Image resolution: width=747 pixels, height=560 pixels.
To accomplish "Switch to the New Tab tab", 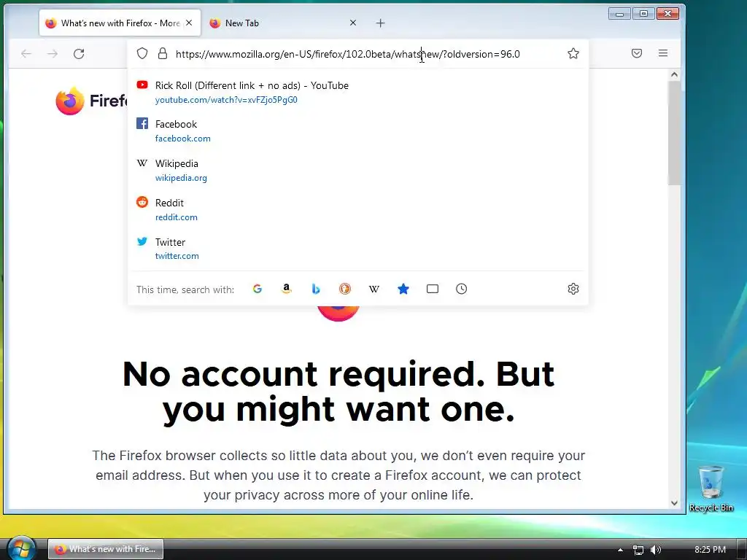I will pyautogui.click(x=284, y=23).
